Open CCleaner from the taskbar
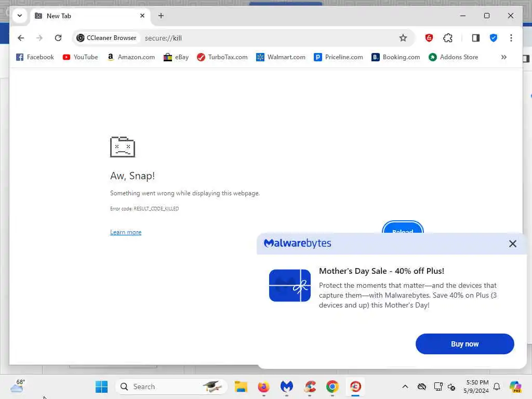 pyautogui.click(x=310, y=387)
